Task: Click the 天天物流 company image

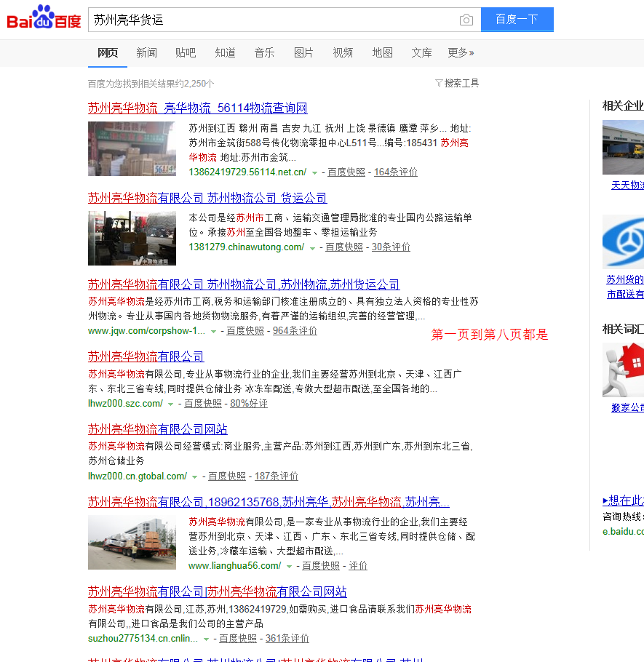Action: click(x=624, y=147)
